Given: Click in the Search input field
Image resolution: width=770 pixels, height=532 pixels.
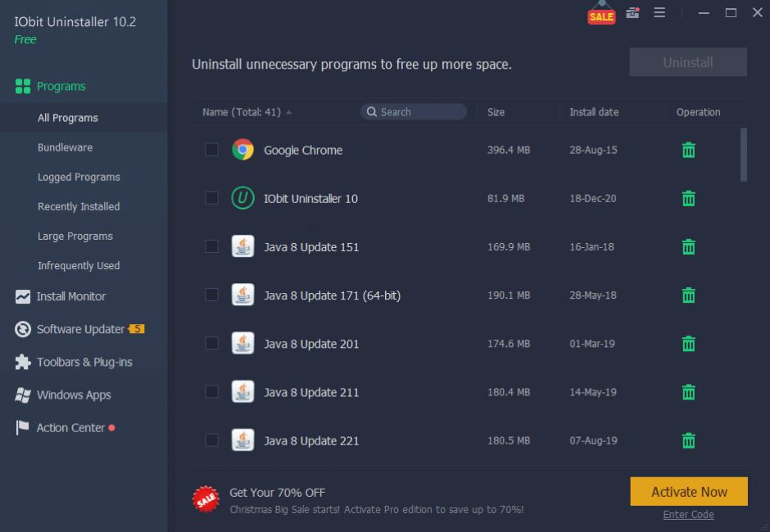Looking at the screenshot, I should point(414,112).
